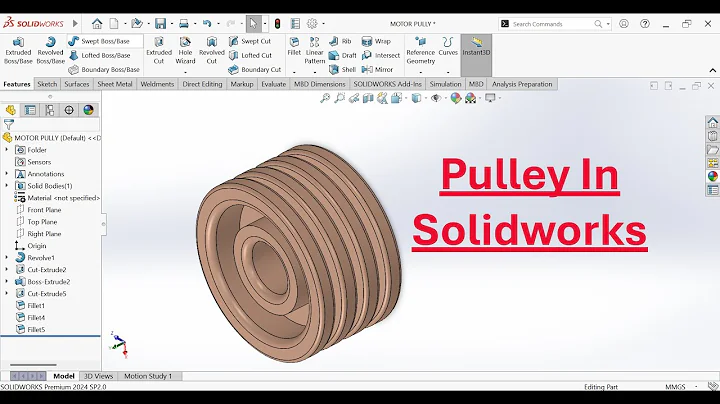Screen dimensions: 720x404
Task: Switch to the Evaluate tab
Action: coord(274,84)
